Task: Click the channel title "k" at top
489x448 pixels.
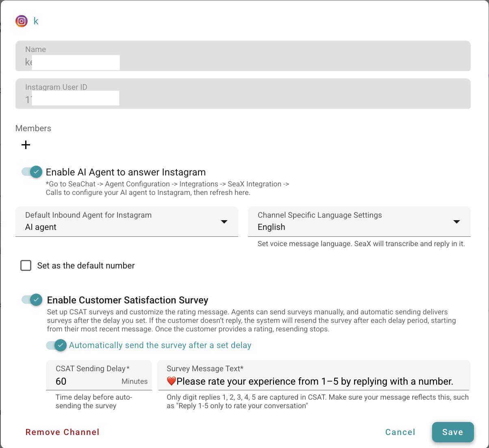Action: (36, 21)
